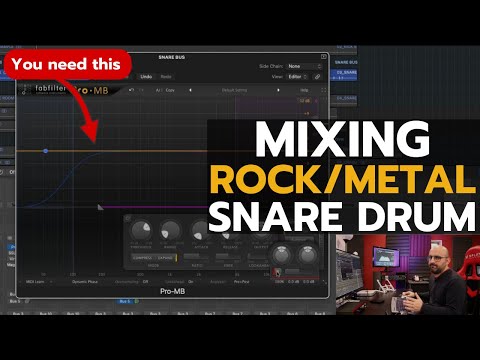
Task: Open the 12 dB display range selector
Action: point(304,101)
